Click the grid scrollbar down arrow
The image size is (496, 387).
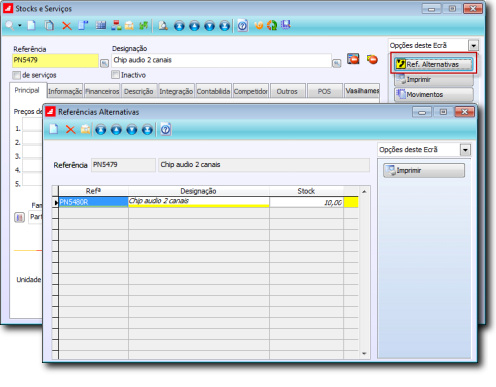coord(364,354)
